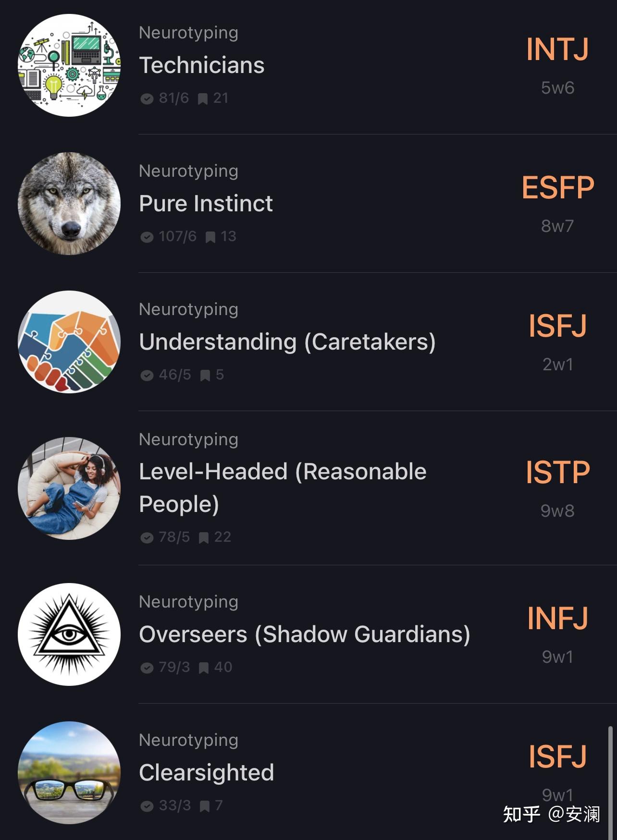The image size is (617, 840).
Task: Open the glasses landscape avatar
Action: click(x=69, y=772)
